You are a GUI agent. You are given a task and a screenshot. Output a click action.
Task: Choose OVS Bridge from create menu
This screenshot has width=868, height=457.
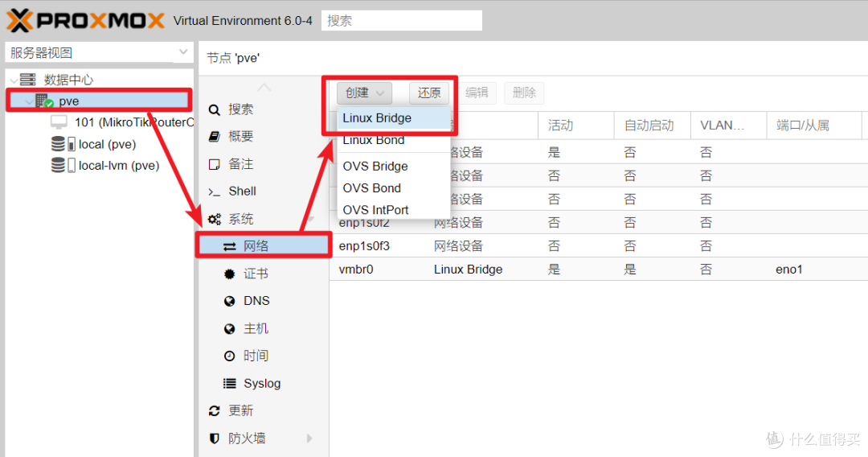pyautogui.click(x=394, y=167)
